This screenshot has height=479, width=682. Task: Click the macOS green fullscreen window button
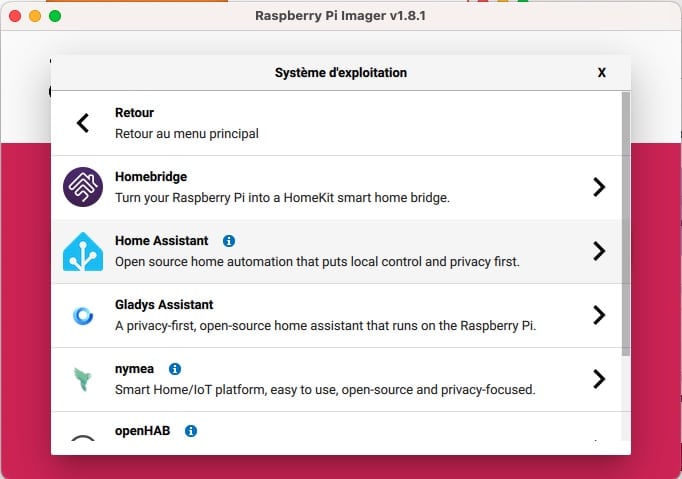click(x=55, y=16)
